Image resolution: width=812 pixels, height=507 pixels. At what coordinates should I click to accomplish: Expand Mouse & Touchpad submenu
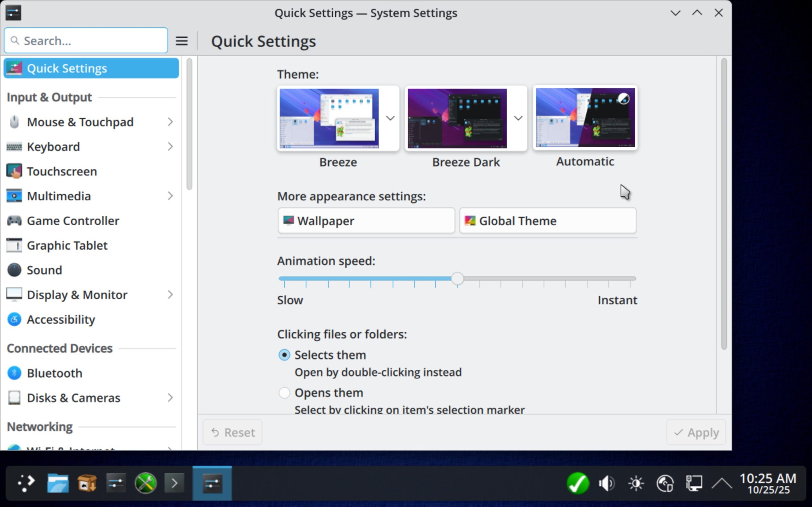coord(170,122)
